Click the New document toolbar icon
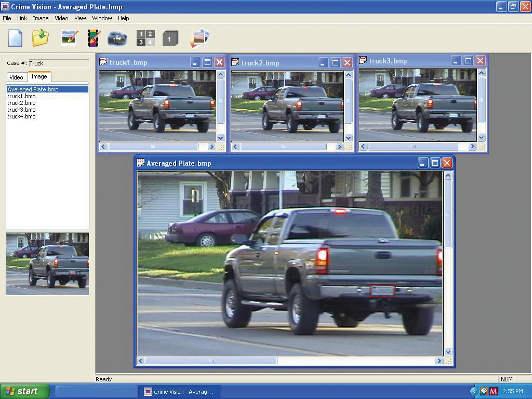This screenshot has height=399, width=532. tap(15, 38)
